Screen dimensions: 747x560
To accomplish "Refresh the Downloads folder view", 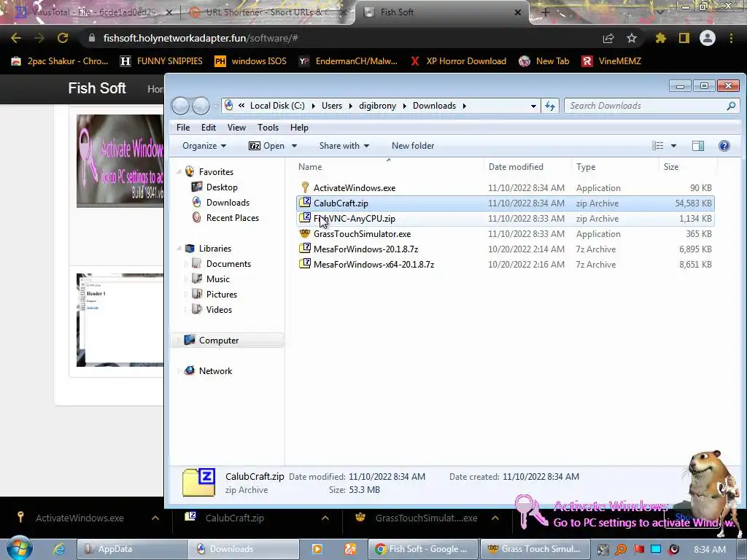I will pyautogui.click(x=550, y=106).
